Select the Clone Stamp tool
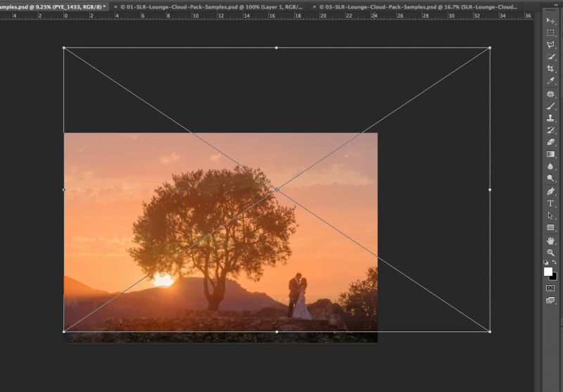The height and width of the screenshot is (392, 563). coord(550,118)
